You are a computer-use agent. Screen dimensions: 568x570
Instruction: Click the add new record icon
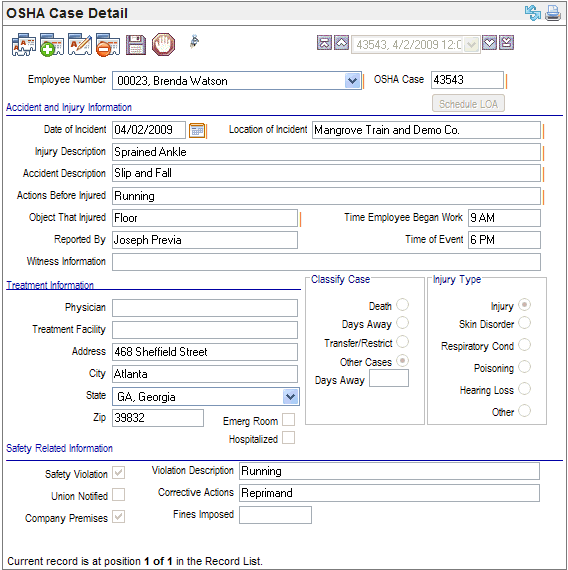click(x=52, y=45)
